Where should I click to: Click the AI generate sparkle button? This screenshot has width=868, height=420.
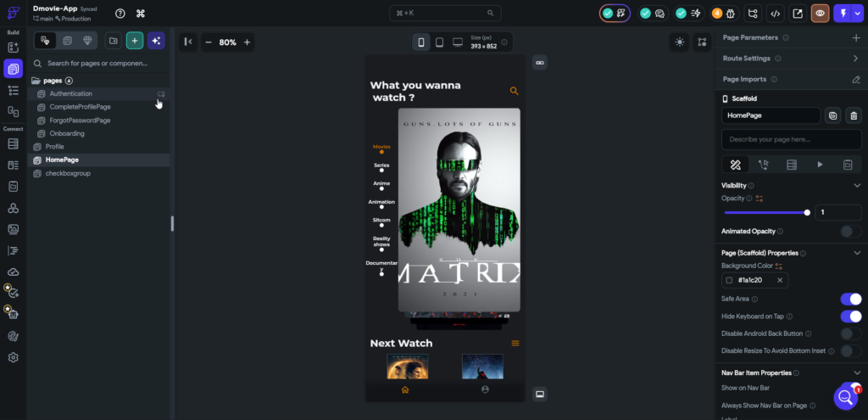point(156,41)
